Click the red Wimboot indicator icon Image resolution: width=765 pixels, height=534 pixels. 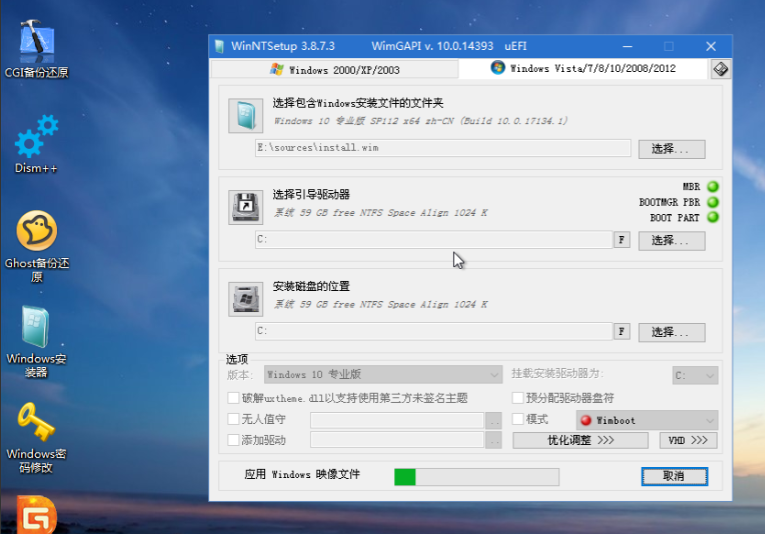(x=586, y=420)
